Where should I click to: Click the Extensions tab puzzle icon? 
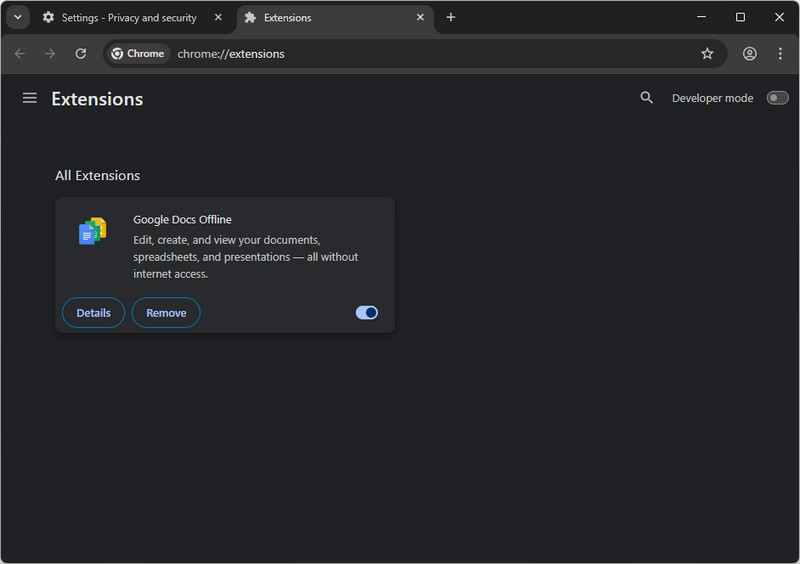pos(250,18)
